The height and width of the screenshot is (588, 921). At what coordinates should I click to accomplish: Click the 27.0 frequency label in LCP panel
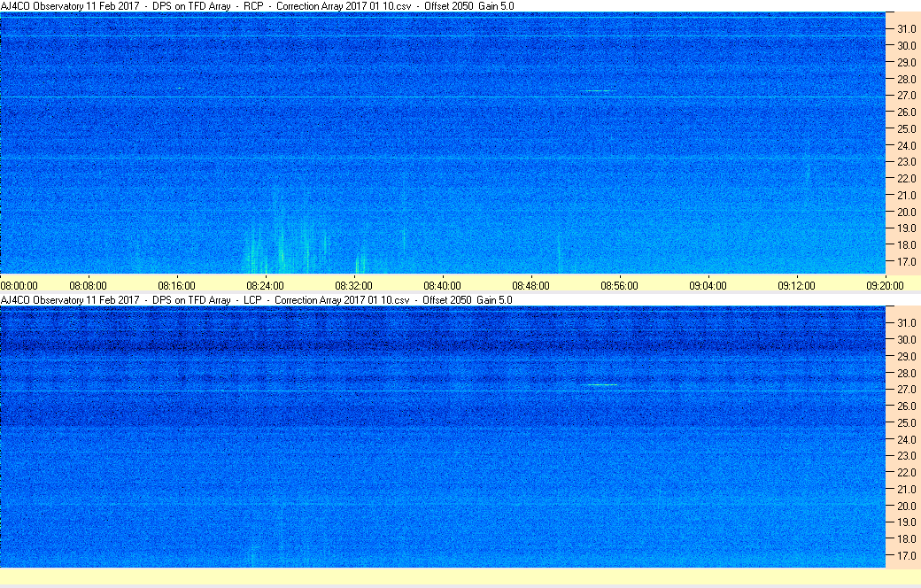[906, 390]
